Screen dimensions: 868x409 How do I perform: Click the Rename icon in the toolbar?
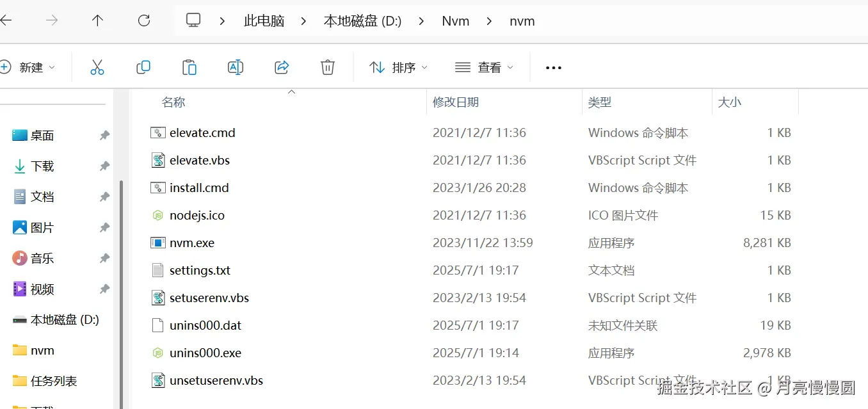(235, 67)
